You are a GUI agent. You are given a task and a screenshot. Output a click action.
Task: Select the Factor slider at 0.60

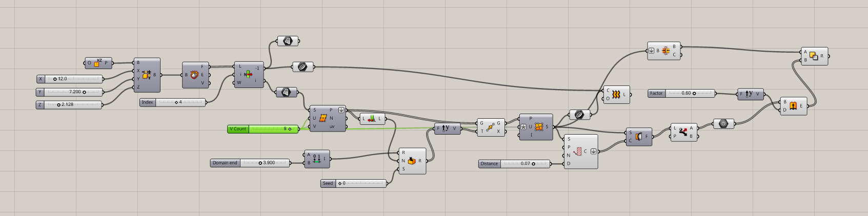(x=682, y=93)
